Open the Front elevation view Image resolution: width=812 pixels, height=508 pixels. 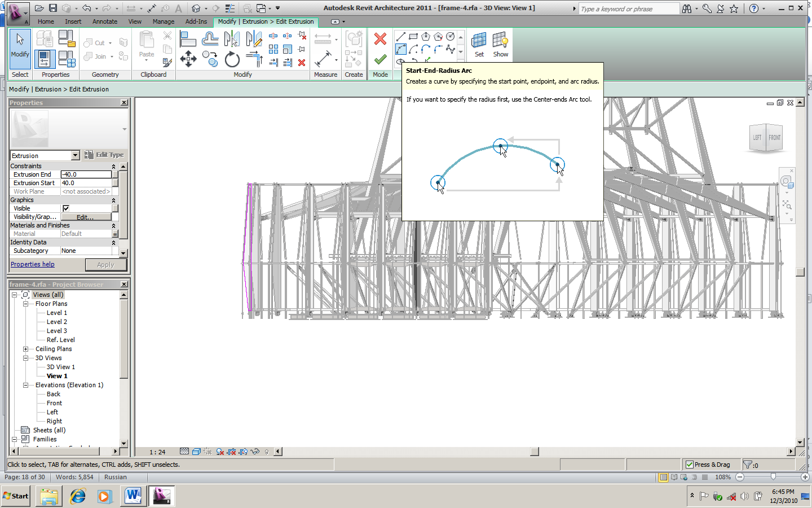(x=54, y=403)
